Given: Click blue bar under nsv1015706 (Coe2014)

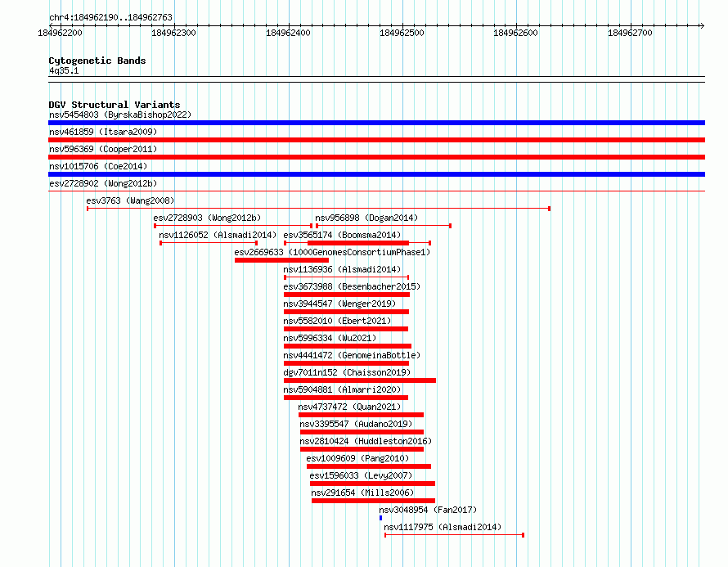Looking at the screenshot, I should point(376,174).
